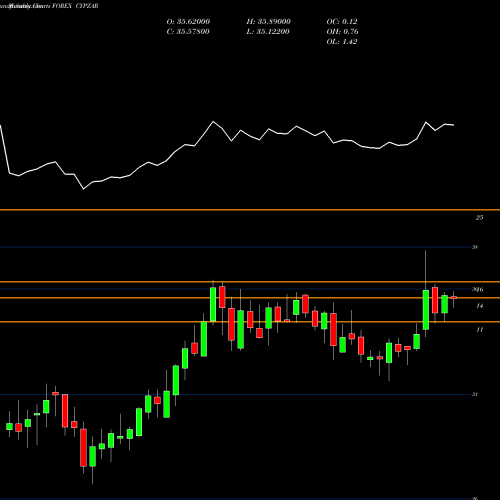Viewport: 500px width, 500px height.
Task: Click the FOREX CYPZAR chart title
Action: pyautogui.click(x=75, y=6)
